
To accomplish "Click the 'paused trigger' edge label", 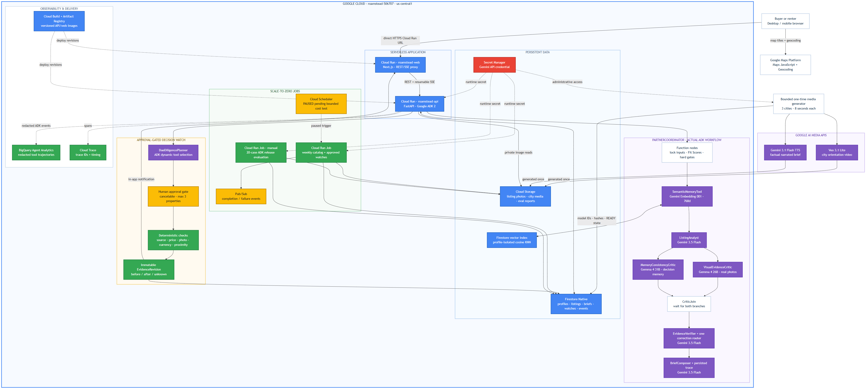I will click(321, 126).
